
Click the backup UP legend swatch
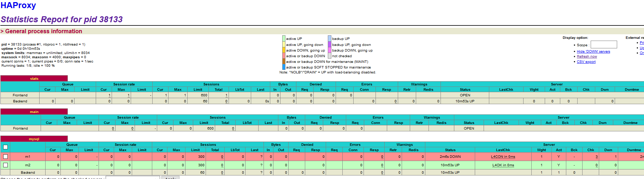tap(330, 38)
